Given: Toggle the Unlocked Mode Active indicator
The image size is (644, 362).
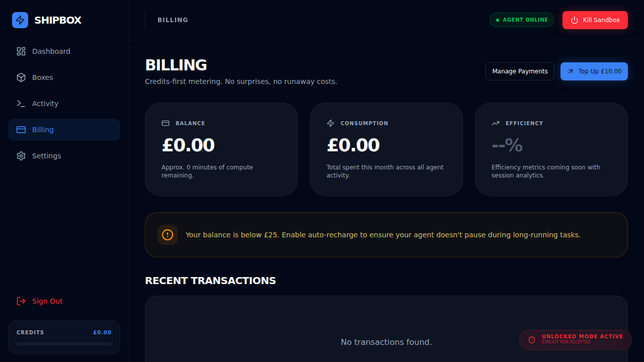Looking at the screenshot, I should coord(575,339).
